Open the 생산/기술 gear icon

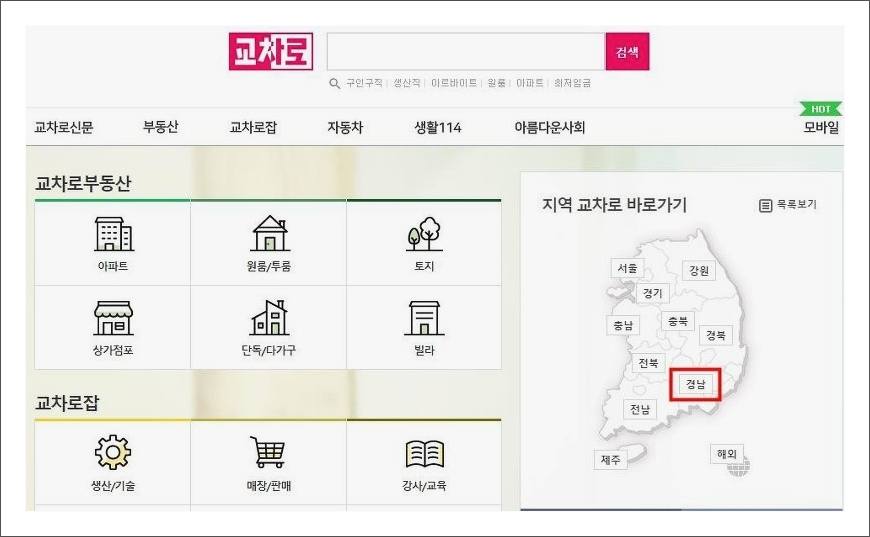(113, 453)
